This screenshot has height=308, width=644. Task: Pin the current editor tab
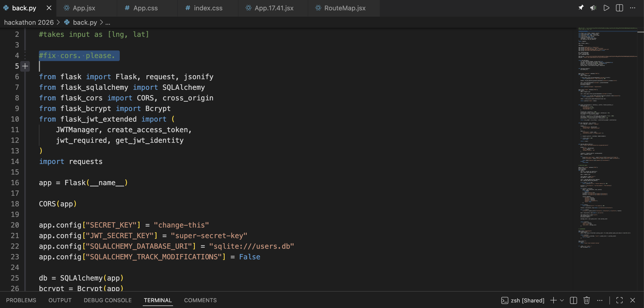[581, 8]
